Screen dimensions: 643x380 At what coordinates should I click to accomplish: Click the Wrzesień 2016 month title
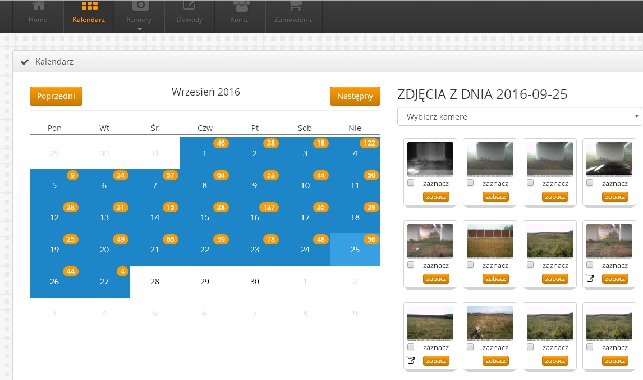205,92
